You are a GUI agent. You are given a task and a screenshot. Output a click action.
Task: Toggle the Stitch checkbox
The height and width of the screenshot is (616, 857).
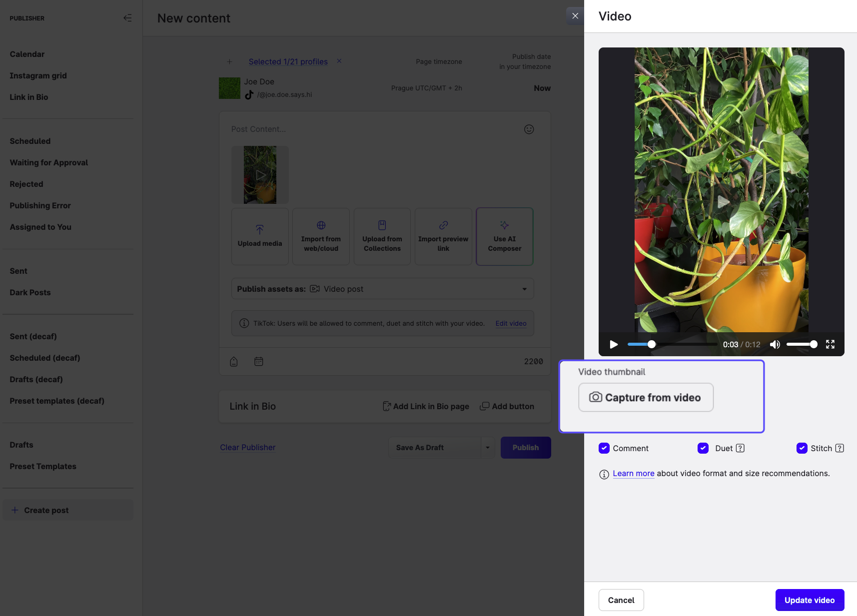point(802,448)
